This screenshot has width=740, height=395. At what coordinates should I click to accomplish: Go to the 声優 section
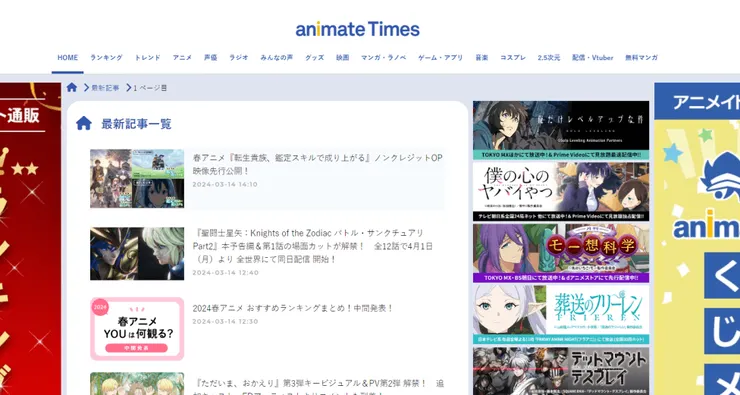click(210, 58)
